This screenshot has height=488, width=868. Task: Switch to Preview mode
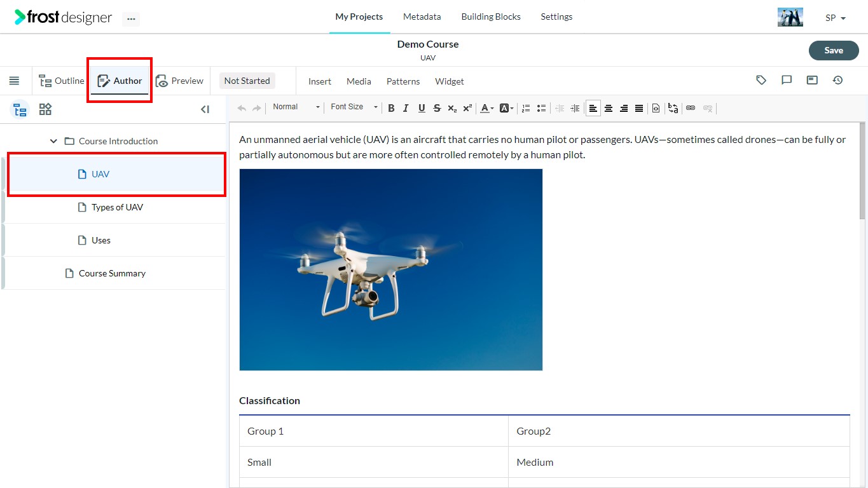pos(179,81)
